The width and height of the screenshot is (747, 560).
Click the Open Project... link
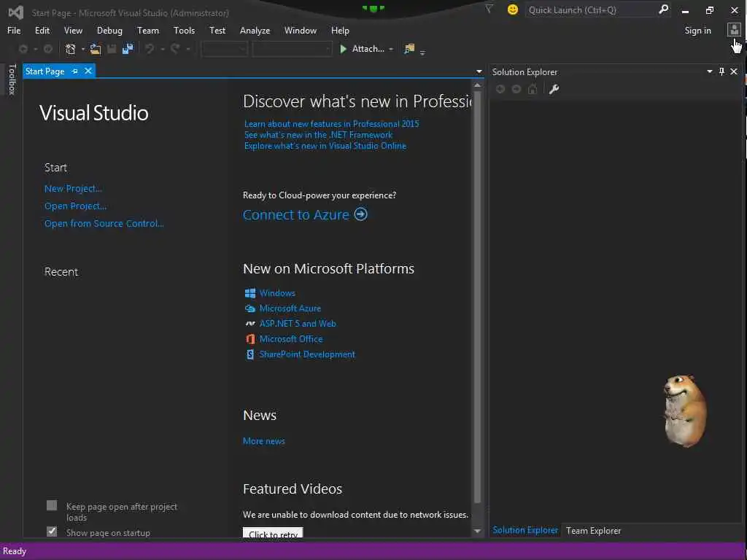pyautogui.click(x=75, y=206)
